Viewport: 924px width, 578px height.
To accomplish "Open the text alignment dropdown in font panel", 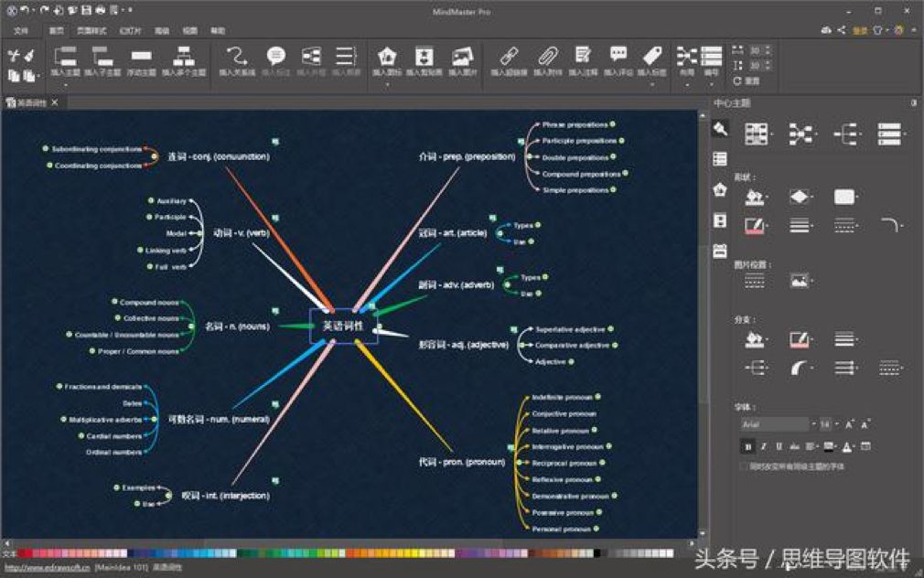I will [x=812, y=446].
